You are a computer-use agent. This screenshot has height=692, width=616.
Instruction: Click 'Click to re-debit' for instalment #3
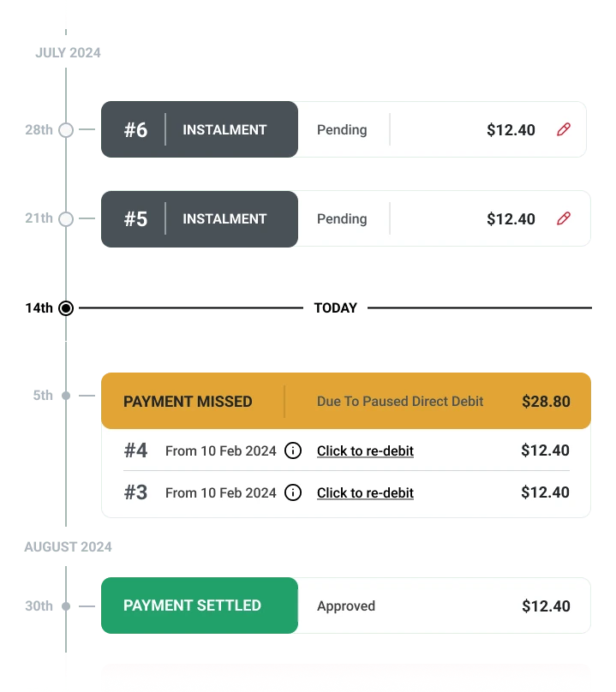365,492
